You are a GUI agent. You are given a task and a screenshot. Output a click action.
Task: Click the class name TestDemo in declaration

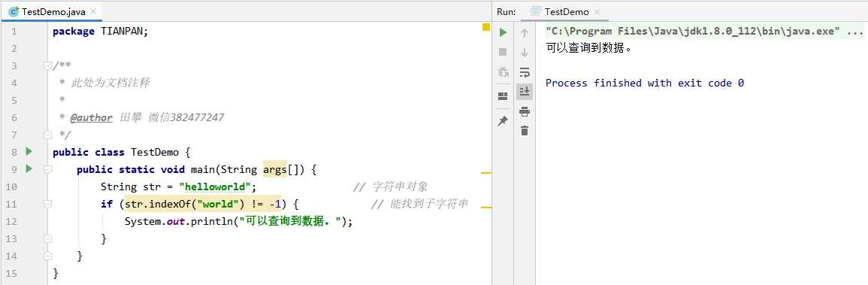pos(155,152)
